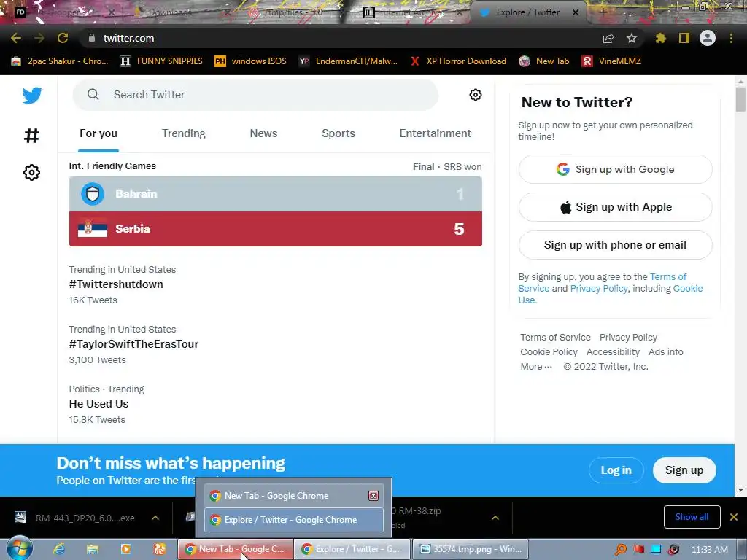Viewport: 747px width, 560px height.
Task: Click the Twitter bird logo in sidebar
Action: click(32, 96)
